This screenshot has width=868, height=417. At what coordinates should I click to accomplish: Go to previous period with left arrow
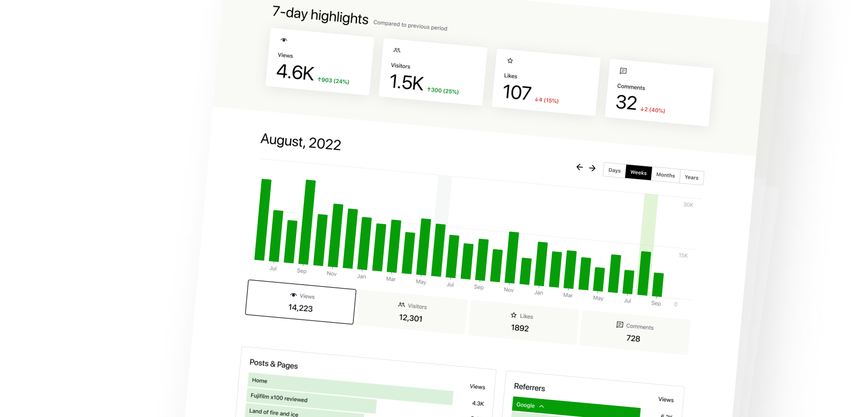click(x=579, y=167)
